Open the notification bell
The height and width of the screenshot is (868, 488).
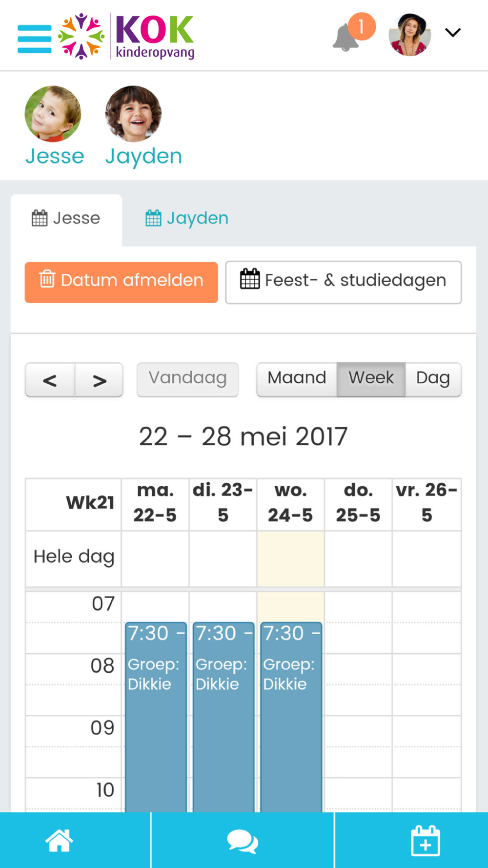click(346, 37)
